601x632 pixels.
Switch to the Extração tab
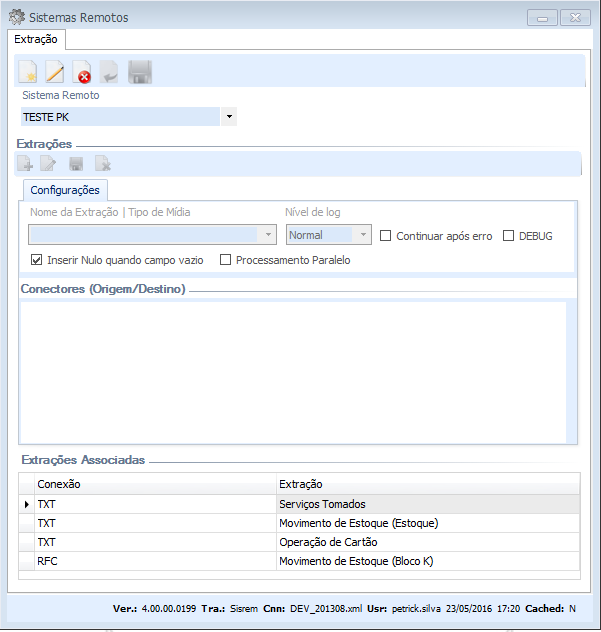pyautogui.click(x=36, y=39)
